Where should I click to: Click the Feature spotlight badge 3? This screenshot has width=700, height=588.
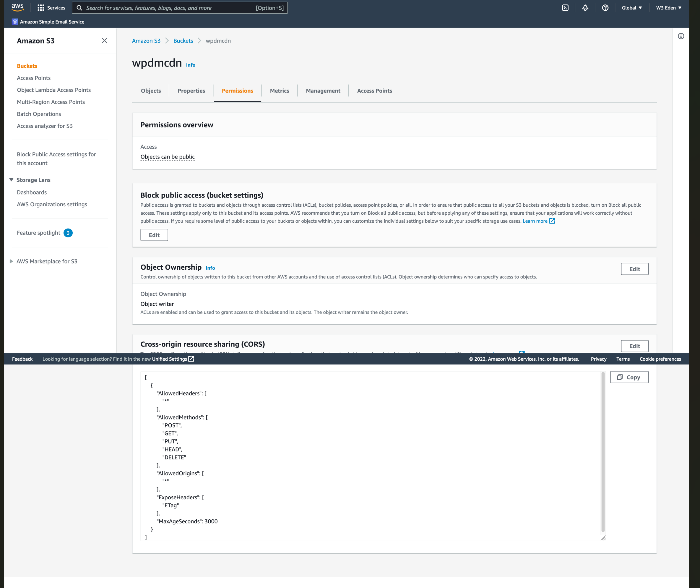pyautogui.click(x=68, y=233)
